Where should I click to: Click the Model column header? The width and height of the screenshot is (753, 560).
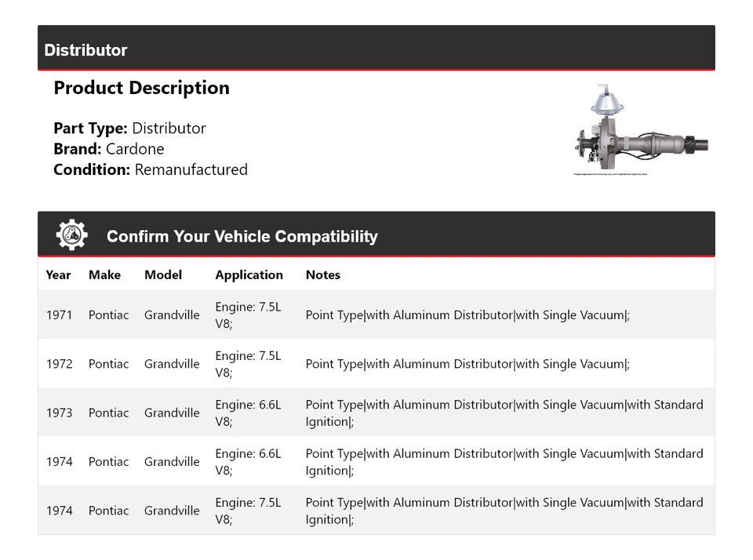click(x=163, y=275)
